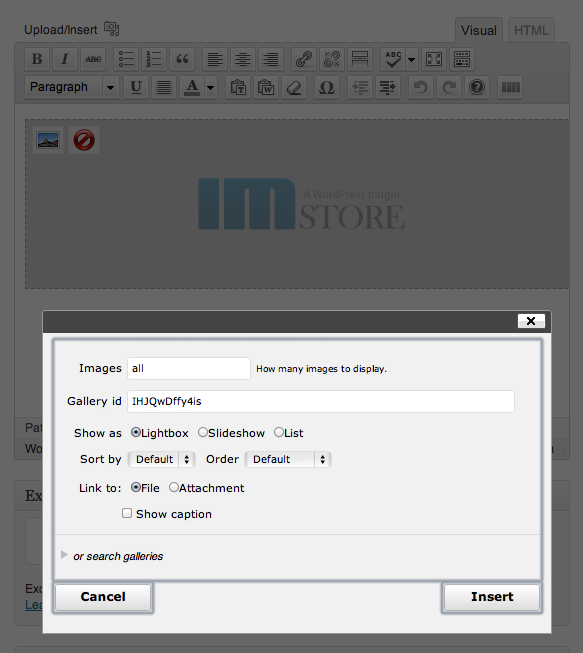Image resolution: width=583 pixels, height=653 pixels.
Task: Remove link with Unlink icon
Action: tap(332, 59)
